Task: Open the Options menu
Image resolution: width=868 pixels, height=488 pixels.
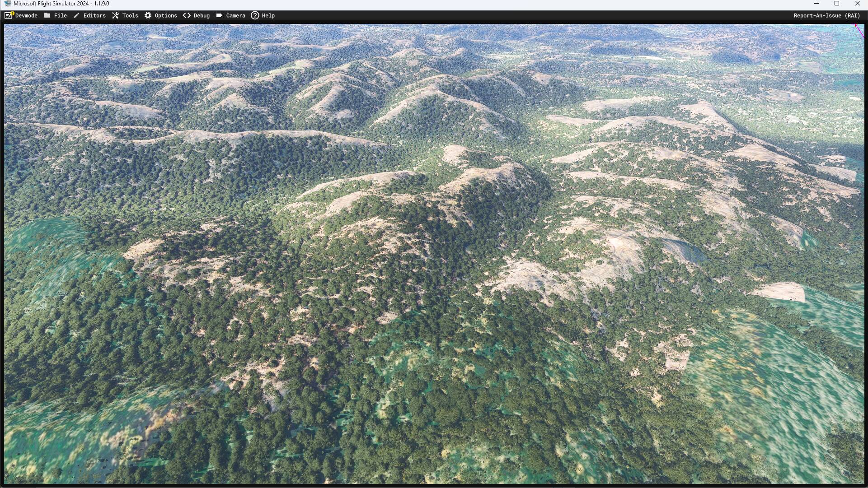Action: click(x=166, y=15)
